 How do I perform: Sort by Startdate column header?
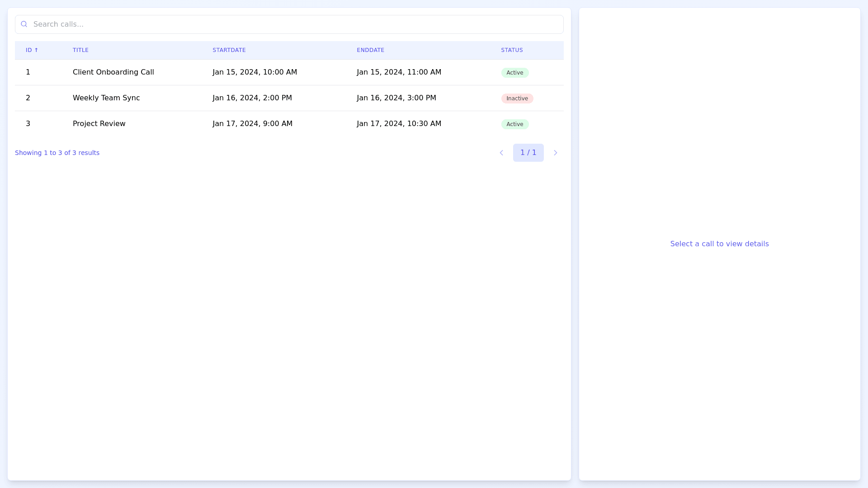coord(229,50)
